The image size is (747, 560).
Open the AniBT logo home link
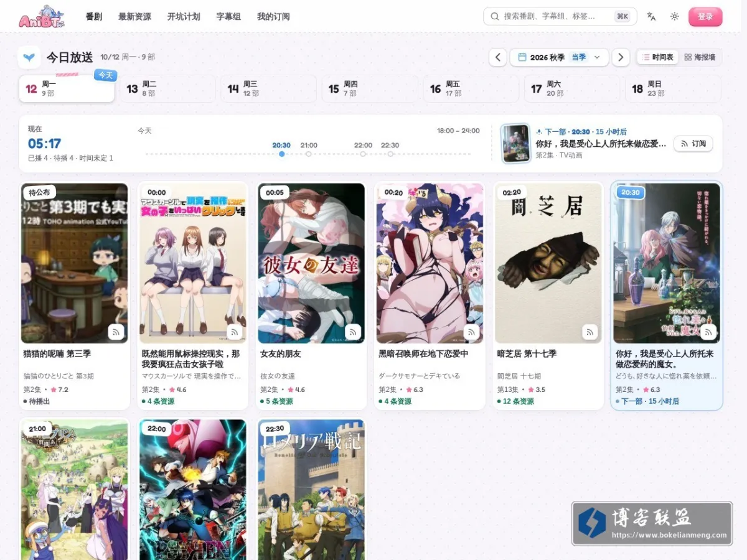41,17
